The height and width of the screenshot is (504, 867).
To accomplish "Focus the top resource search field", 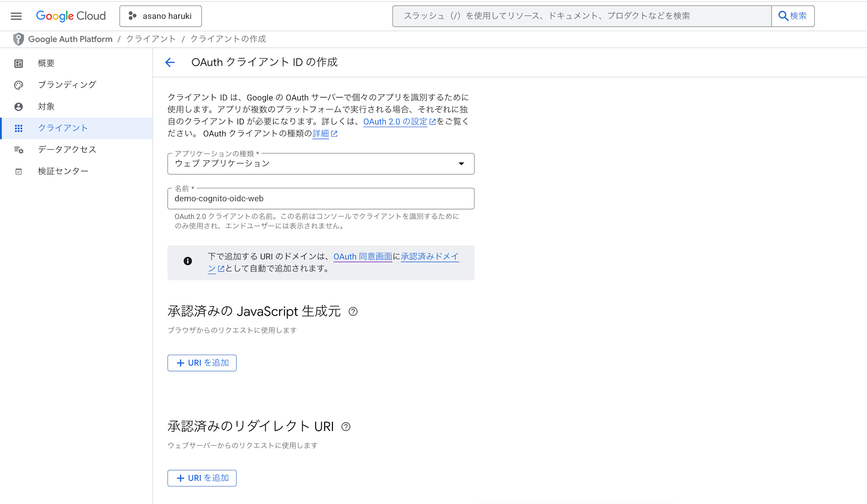I will (582, 16).
